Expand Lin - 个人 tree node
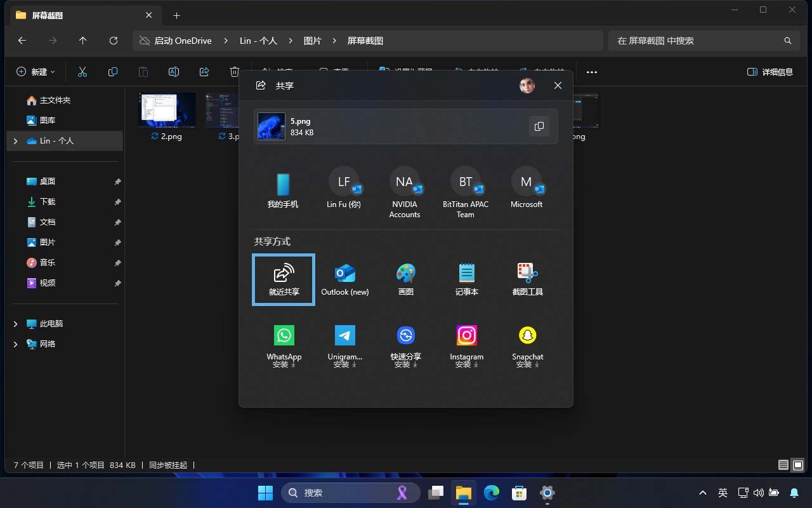Image resolution: width=812 pixels, height=508 pixels. [15, 141]
